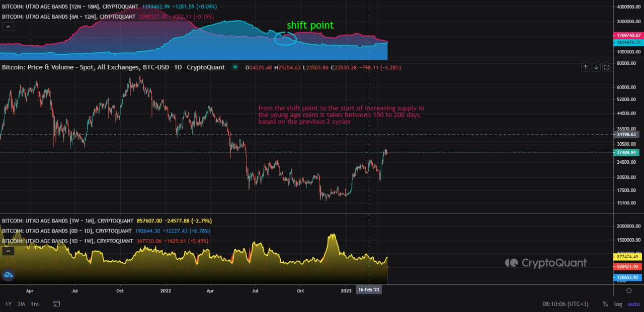Select the UTXO Age Bands 6M ~ 12M legend
644x312 pixels.
tap(68, 17)
